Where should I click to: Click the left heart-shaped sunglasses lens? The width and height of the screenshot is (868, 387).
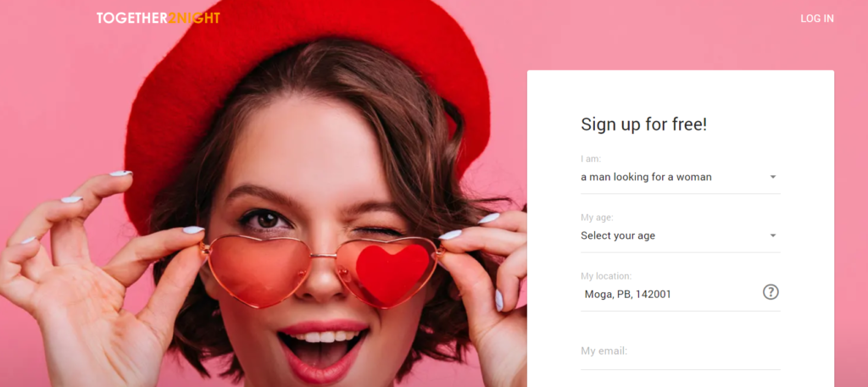coord(259,270)
